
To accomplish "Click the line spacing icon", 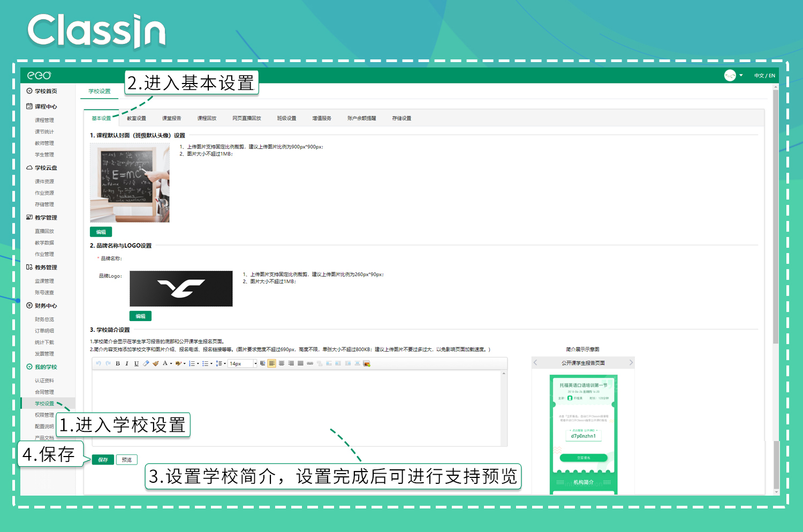I will [218, 363].
